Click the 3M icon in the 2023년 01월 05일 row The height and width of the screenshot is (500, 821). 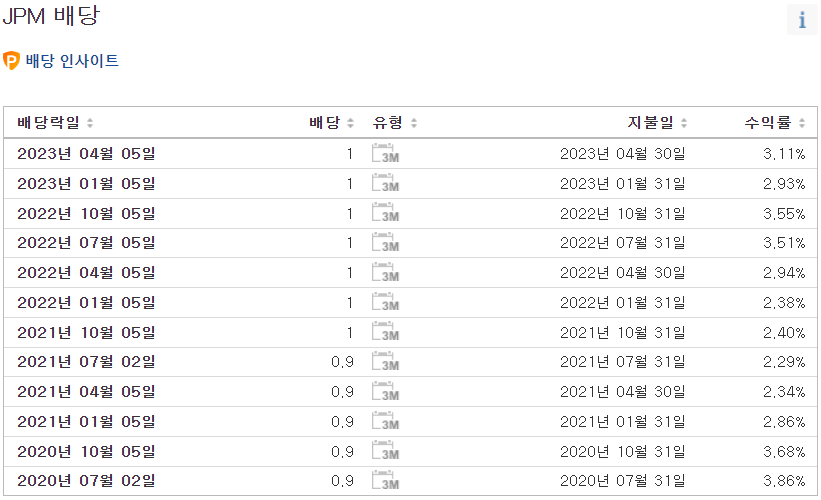coord(385,183)
